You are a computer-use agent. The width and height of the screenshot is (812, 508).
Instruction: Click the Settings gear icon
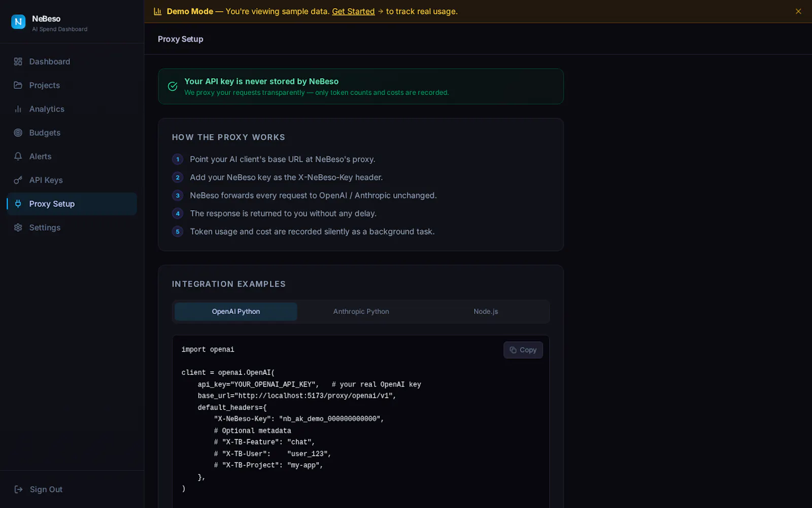coord(18,228)
